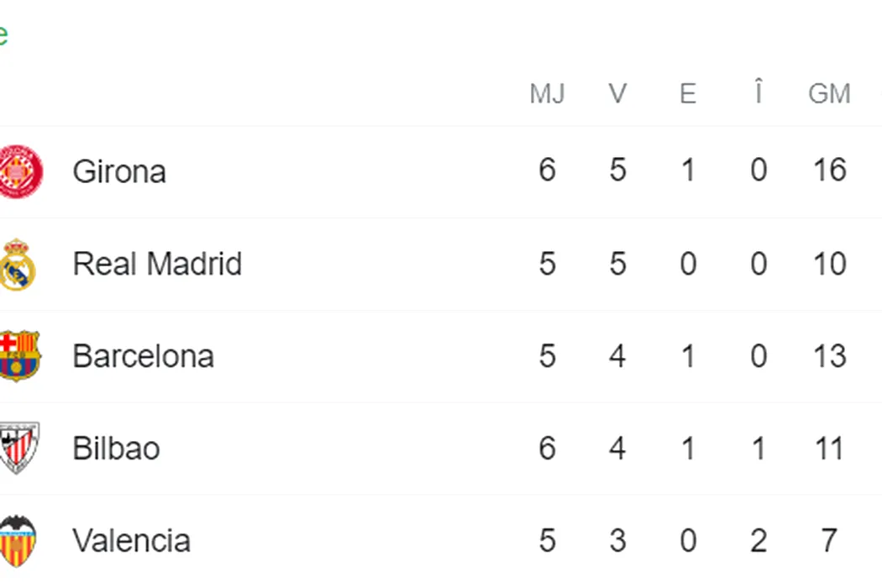Open the Real Madrid team link
The image size is (882, 588).
pyautogui.click(x=158, y=264)
